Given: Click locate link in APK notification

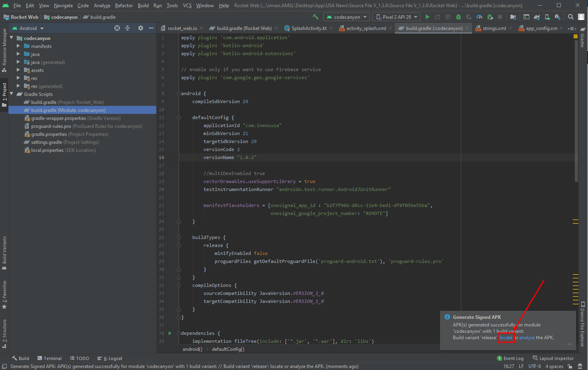Looking at the screenshot, I should point(506,338).
